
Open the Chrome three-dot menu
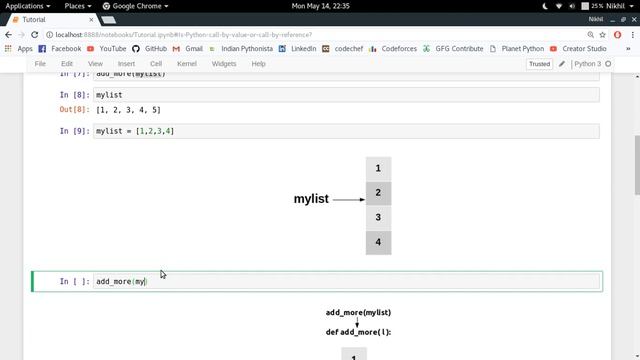click(633, 35)
